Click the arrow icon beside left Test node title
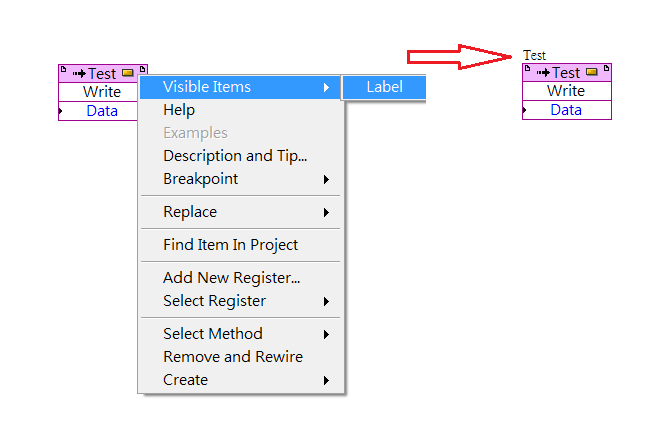Screen dimensions: 668x434 pyautogui.click(x=79, y=74)
